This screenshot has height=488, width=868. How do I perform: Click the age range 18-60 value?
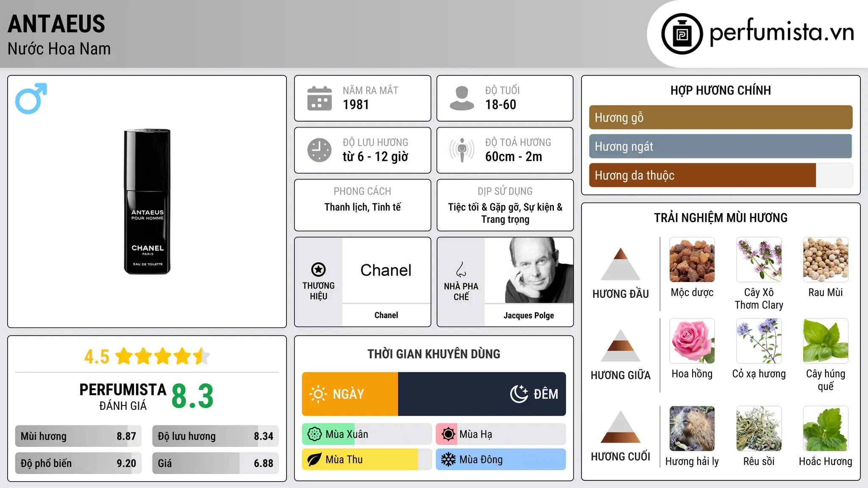pyautogui.click(x=501, y=105)
